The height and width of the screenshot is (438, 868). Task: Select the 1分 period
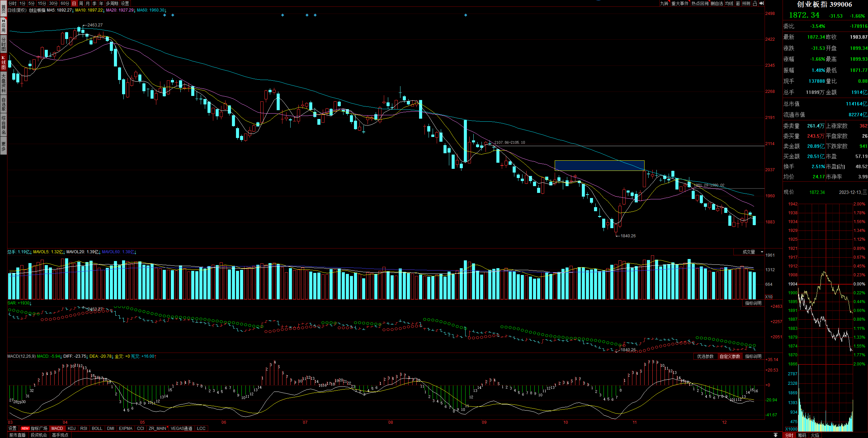pyautogui.click(x=22, y=3)
